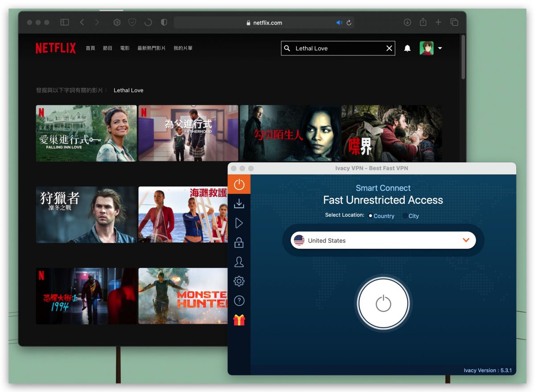The image size is (535, 392).
Task: Click Safari share icon
Action: (423, 22)
